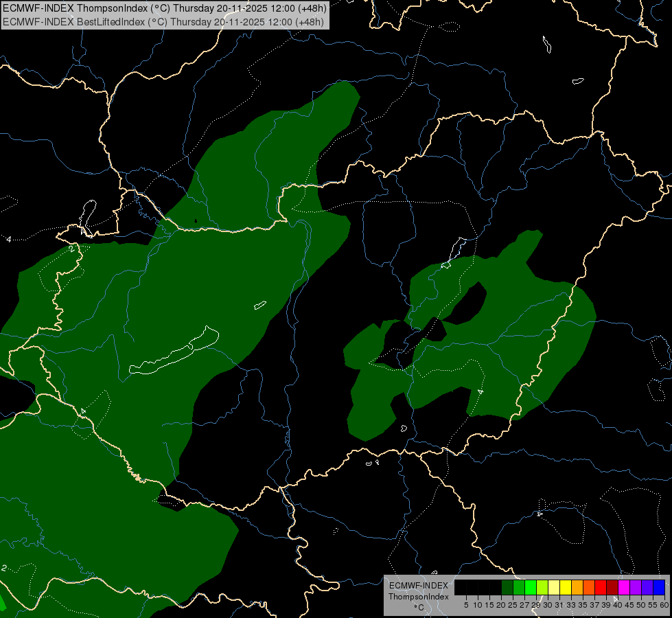Select the blue 55–60 legend swatch

pos(659,588)
